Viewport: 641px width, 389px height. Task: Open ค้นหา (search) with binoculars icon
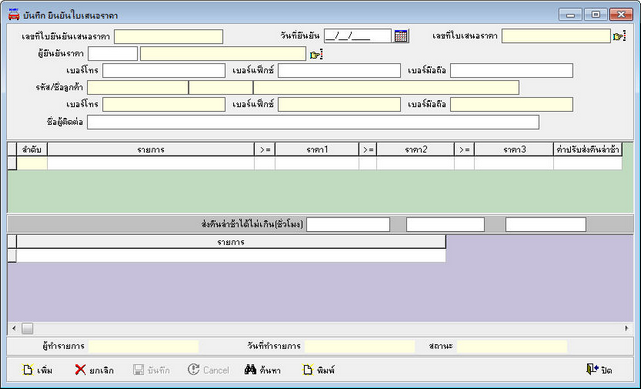coord(262,370)
